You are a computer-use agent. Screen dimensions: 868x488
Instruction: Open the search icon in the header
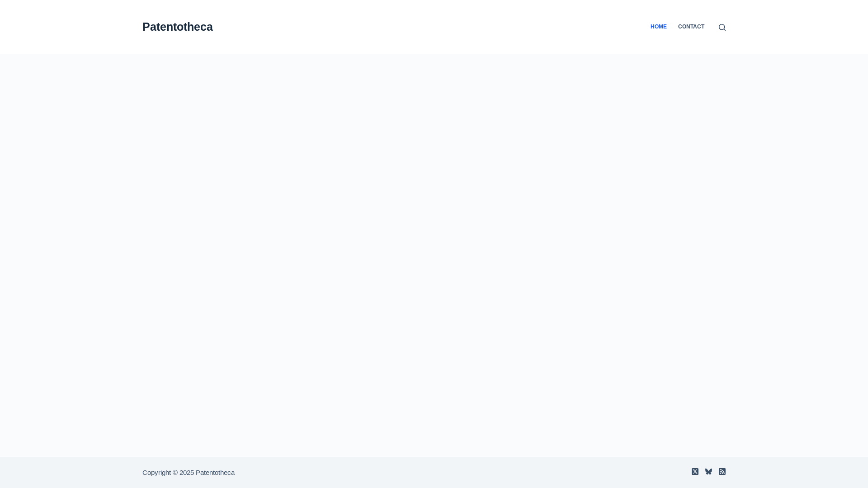[722, 27]
